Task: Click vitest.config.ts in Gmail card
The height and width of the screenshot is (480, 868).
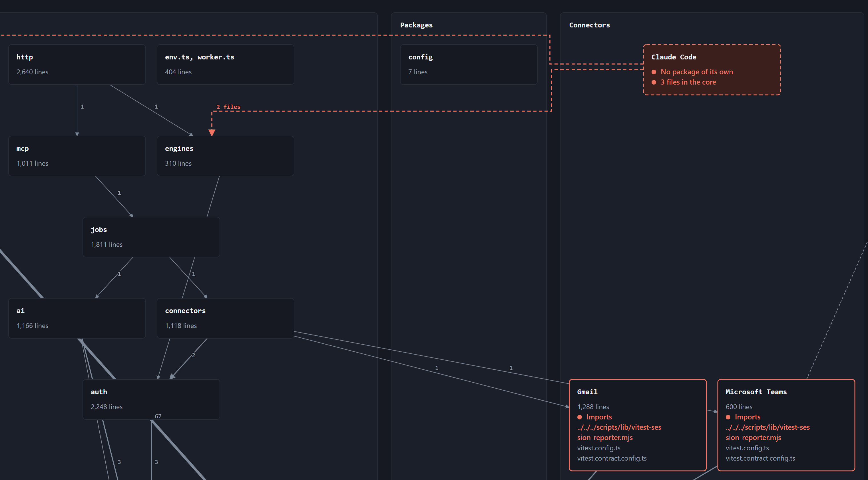Action: coord(599,448)
